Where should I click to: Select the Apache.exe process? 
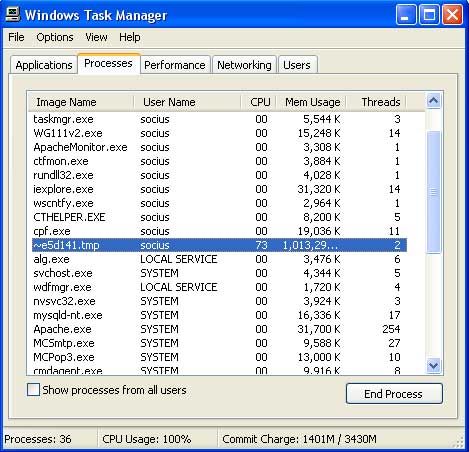tap(219, 329)
